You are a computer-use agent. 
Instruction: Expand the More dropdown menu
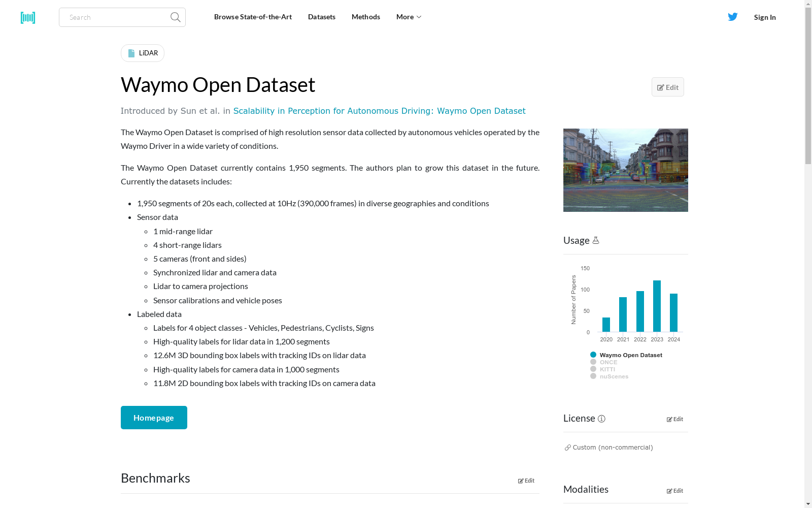pyautogui.click(x=409, y=17)
